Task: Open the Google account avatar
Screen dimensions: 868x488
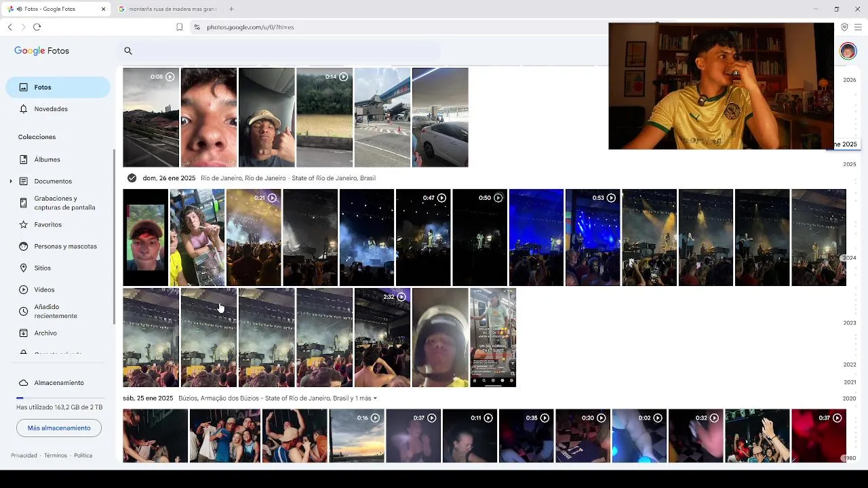Action: point(848,51)
